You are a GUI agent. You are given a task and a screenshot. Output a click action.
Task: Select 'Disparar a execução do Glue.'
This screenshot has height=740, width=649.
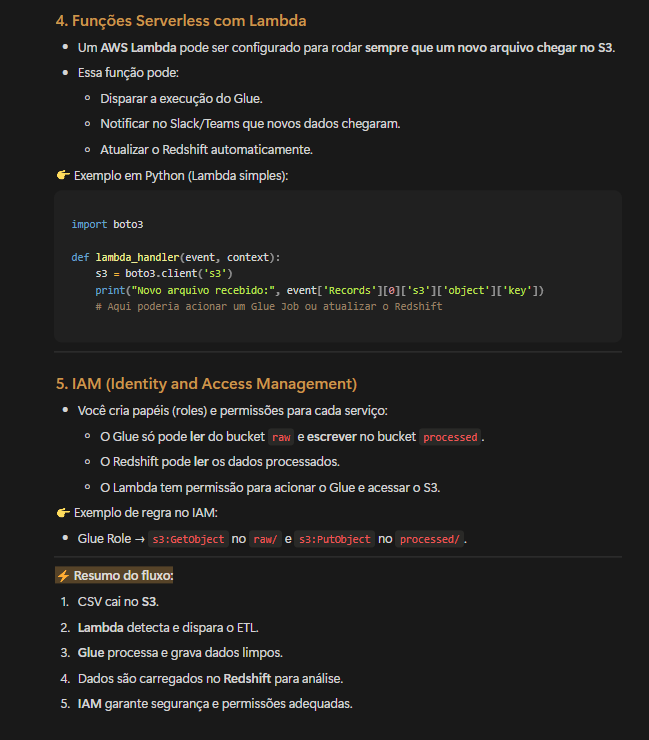tap(181, 99)
